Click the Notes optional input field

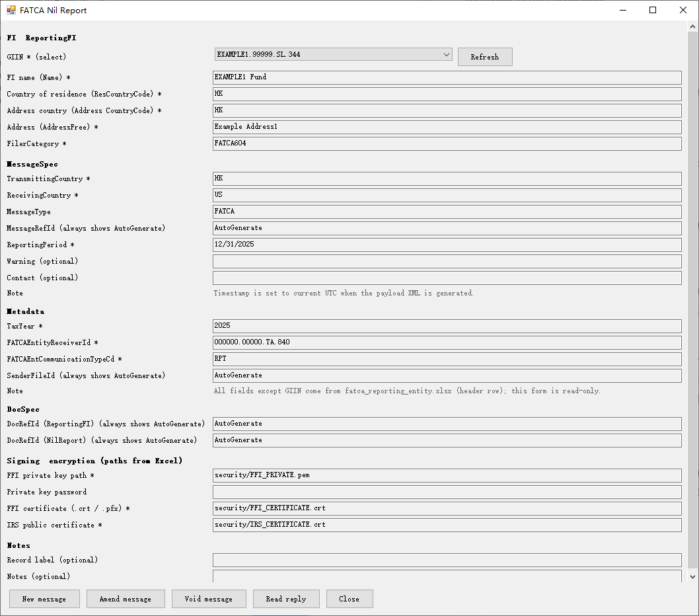pos(447,576)
